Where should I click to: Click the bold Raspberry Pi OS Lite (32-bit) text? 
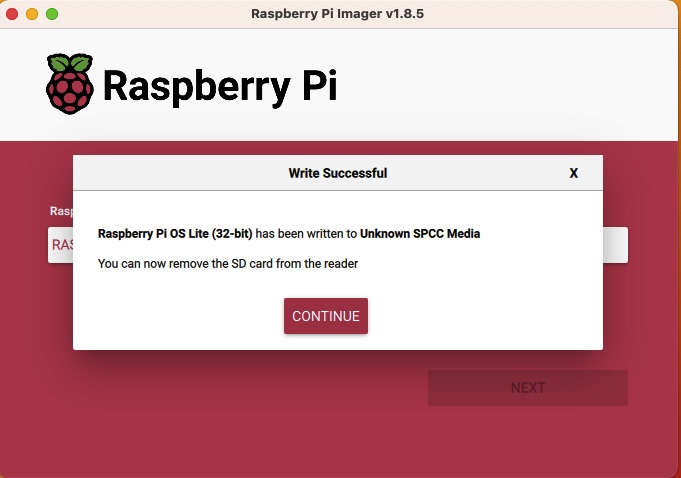pyautogui.click(x=175, y=234)
